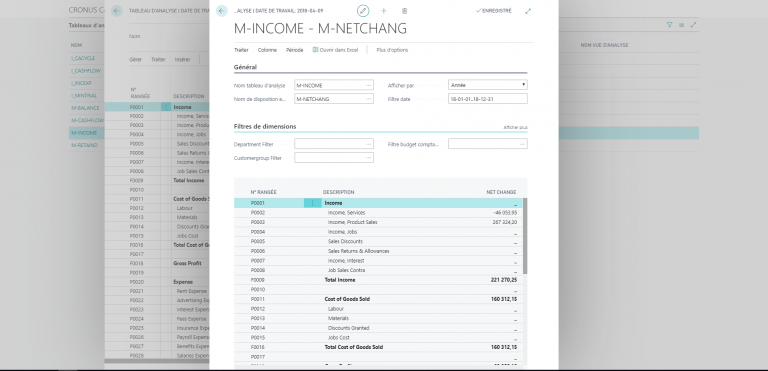Select the Cost of Goods Sold row

pyautogui.click(x=378, y=299)
